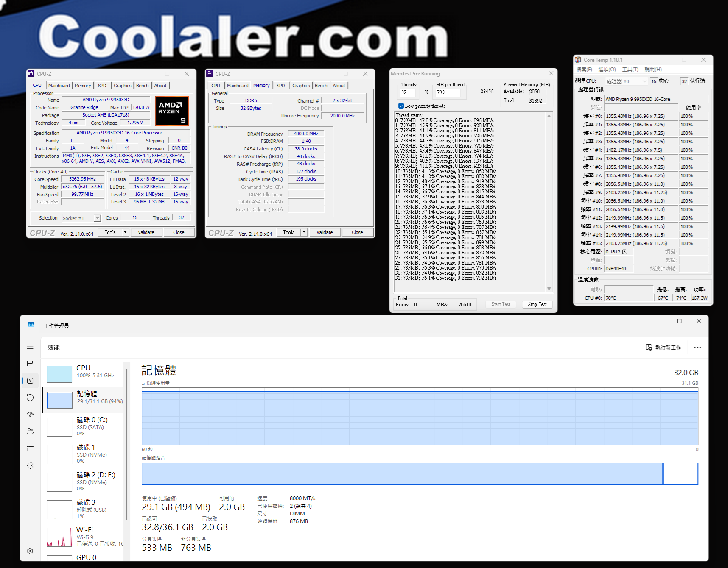This screenshot has height=568, width=728.
Task: Open Core Temp 說明(H) menu
Action: click(653, 70)
